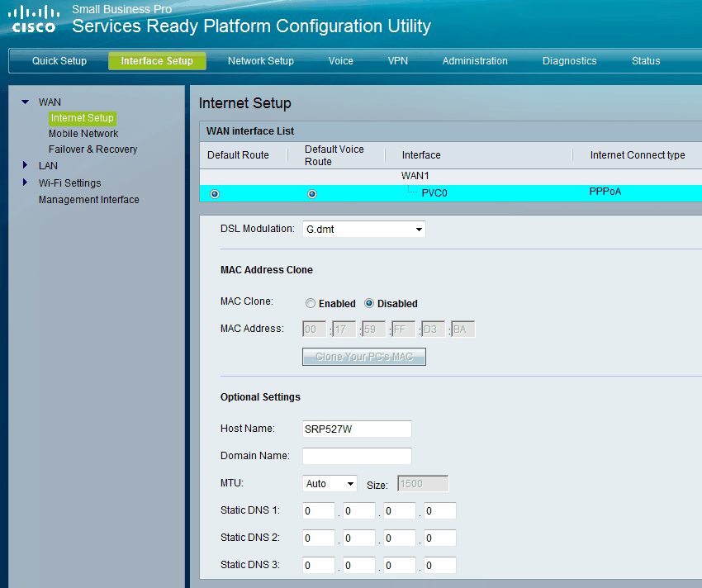The image size is (702, 588).
Task: Open the MTU dropdown
Action: point(330,484)
